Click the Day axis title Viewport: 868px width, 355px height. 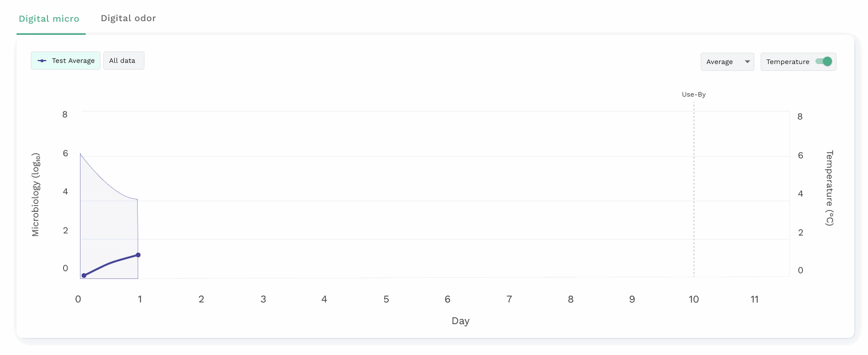460,321
